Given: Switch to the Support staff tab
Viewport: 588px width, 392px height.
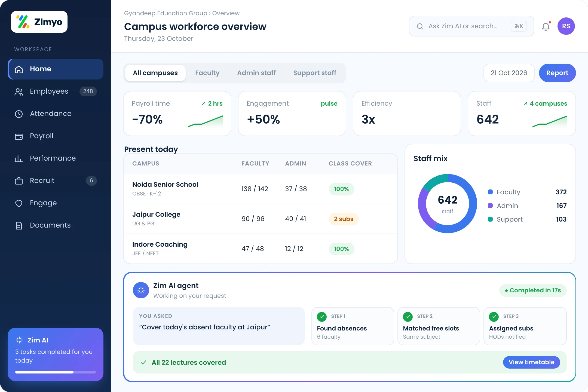Looking at the screenshot, I should pos(315,73).
